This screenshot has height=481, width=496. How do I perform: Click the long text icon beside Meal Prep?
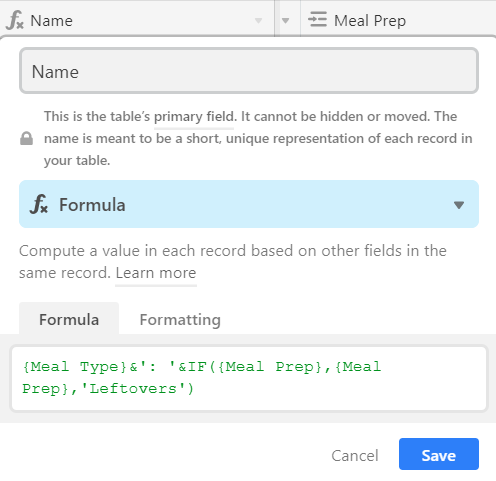[317, 19]
